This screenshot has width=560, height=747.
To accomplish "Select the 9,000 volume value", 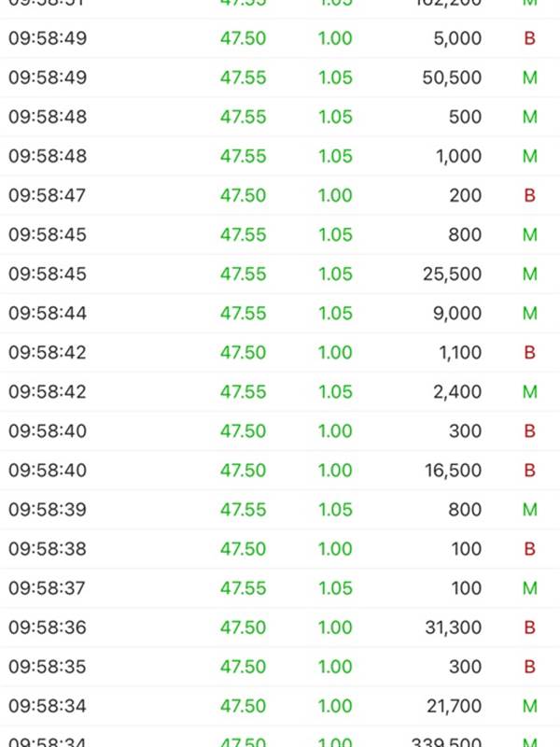I will tap(457, 313).
